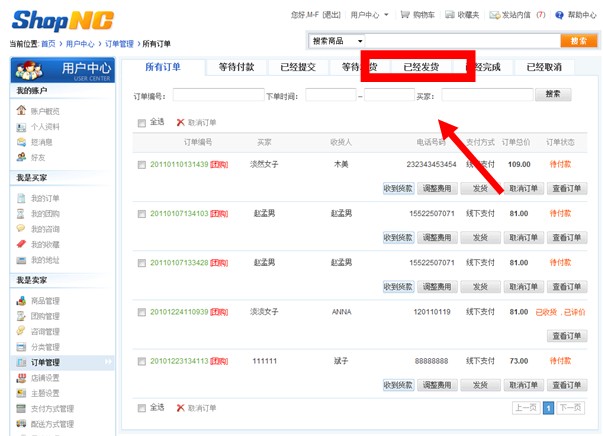The width and height of the screenshot is (603, 436).
Task: Check the bottom 全选 select-all checkbox
Action: [142, 408]
